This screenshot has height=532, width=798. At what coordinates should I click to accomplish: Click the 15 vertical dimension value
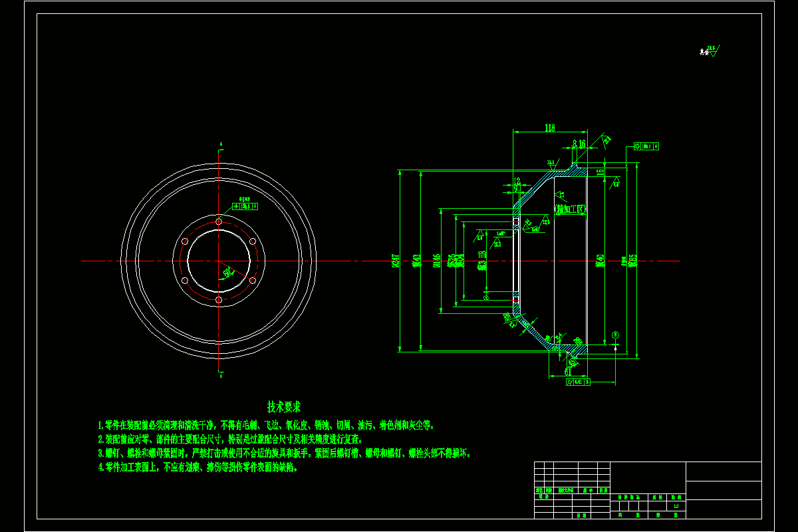coord(600,172)
